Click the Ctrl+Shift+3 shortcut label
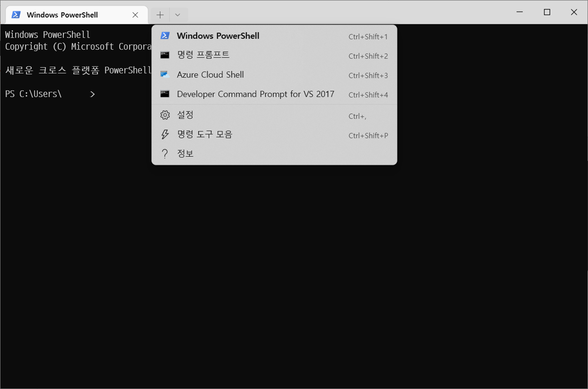 368,75
